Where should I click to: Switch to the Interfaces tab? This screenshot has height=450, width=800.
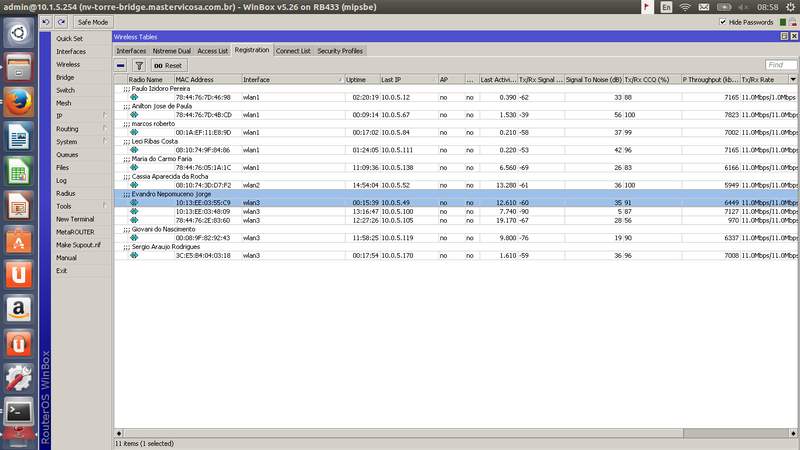click(131, 51)
